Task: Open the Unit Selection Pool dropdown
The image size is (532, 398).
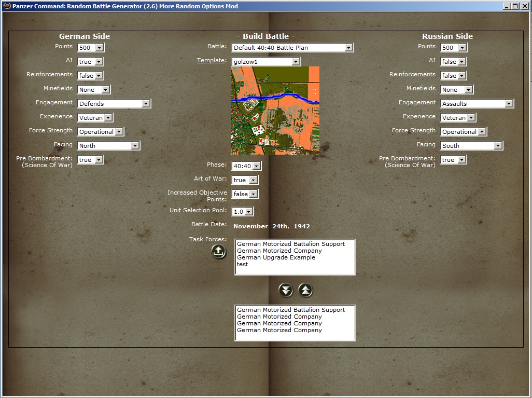Action: point(243,211)
